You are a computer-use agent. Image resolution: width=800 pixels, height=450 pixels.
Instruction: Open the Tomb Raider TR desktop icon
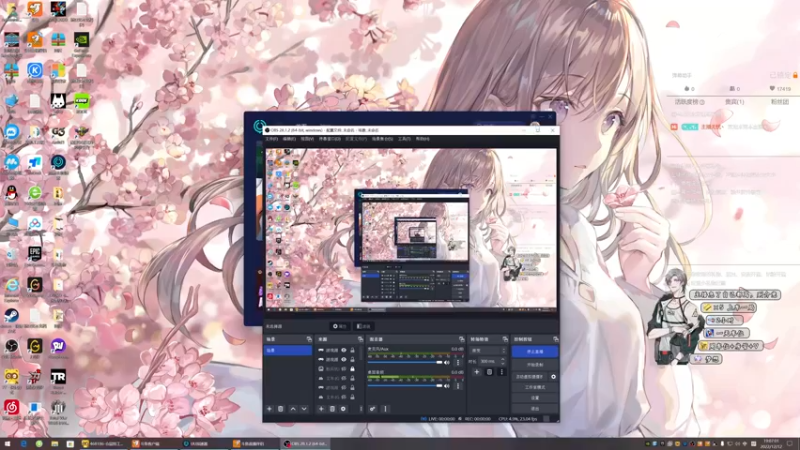(58, 379)
